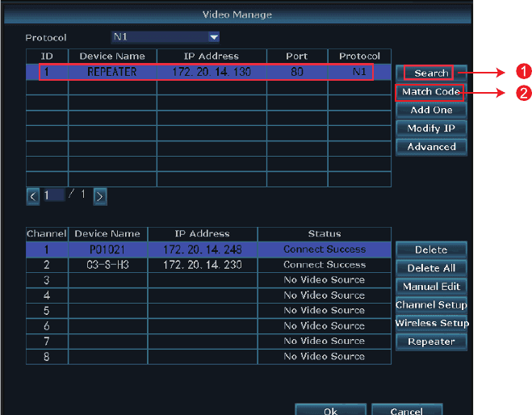The width and height of the screenshot is (532, 415).
Task: Click the N1 protocol cell of REPEATER row
Action: (359, 72)
